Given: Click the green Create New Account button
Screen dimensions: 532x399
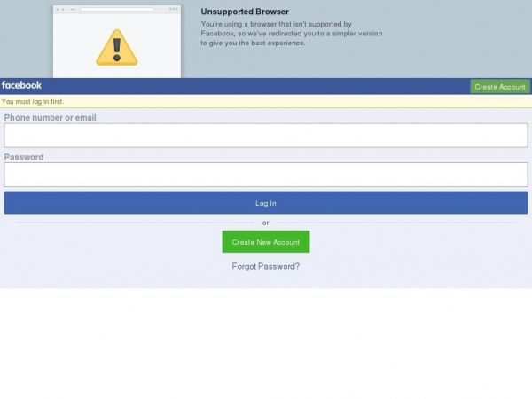Looking at the screenshot, I should pos(266,242).
